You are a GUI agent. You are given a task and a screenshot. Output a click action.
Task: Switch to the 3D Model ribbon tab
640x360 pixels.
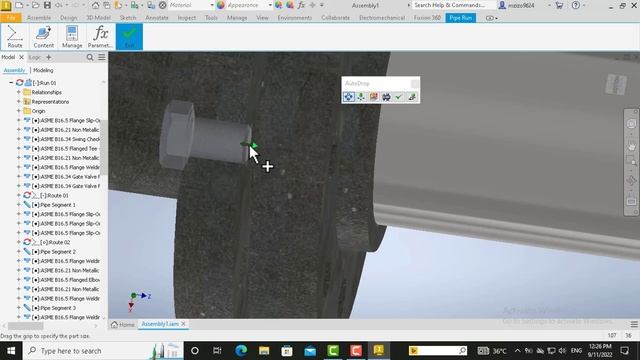tap(98, 18)
